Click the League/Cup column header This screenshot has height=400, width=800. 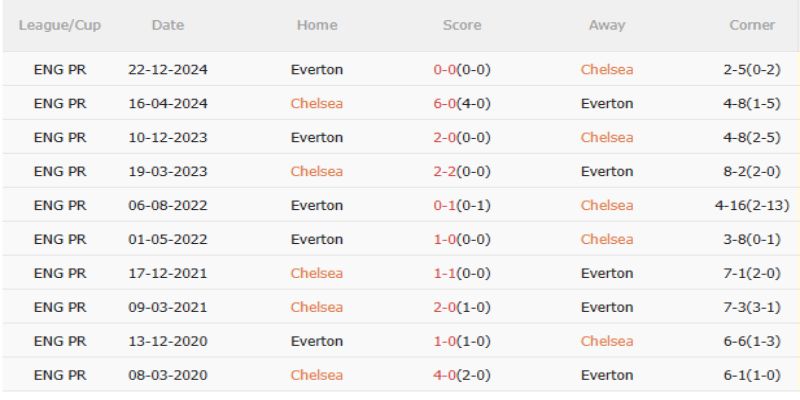60,25
